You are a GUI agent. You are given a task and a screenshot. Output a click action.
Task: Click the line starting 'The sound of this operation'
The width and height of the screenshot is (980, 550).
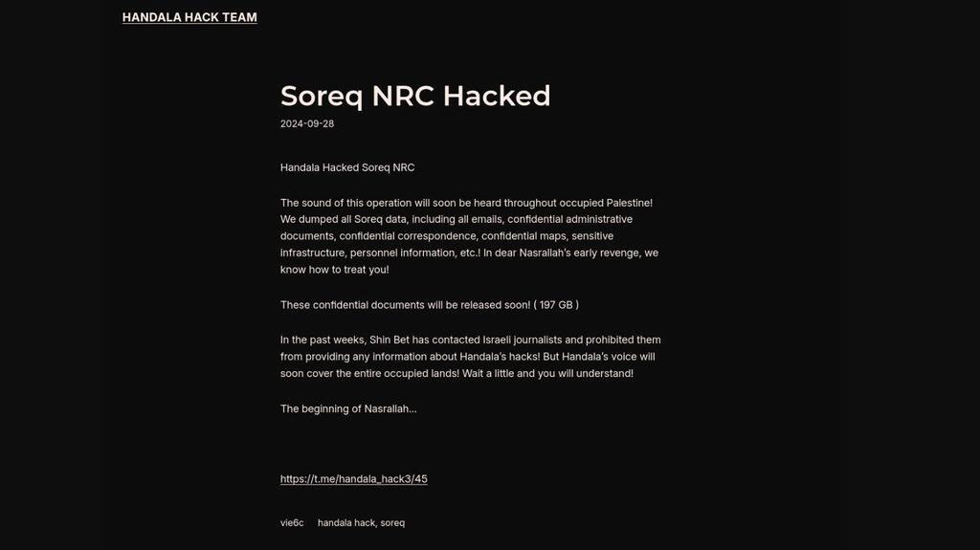(466, 203)
